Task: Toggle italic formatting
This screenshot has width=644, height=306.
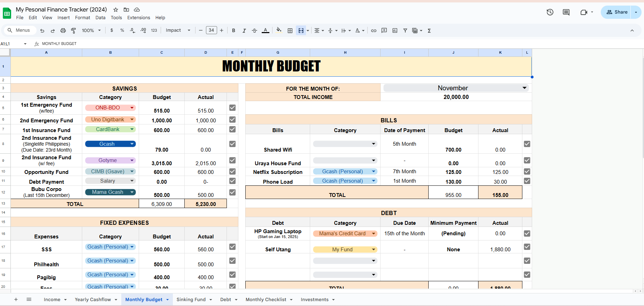Action: [244, 31]
